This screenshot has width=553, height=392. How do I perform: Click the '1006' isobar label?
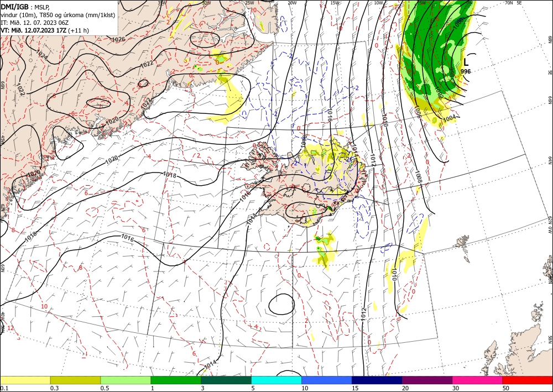pyautogui.click(x=418, y=112)
